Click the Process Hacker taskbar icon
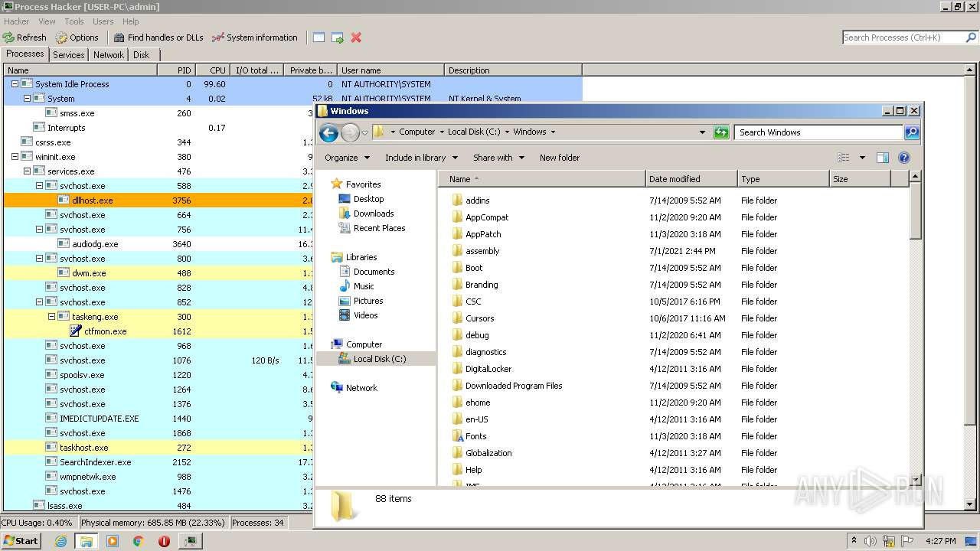 coord(190,541)
